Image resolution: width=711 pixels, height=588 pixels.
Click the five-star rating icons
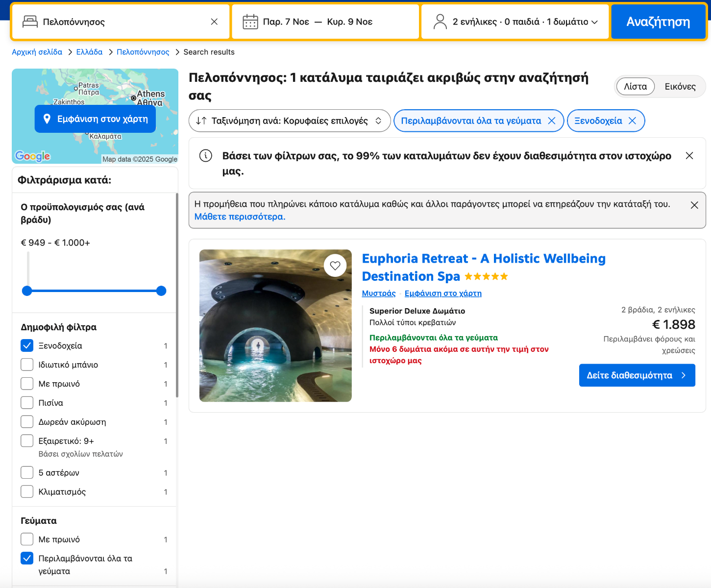[486, 276]
